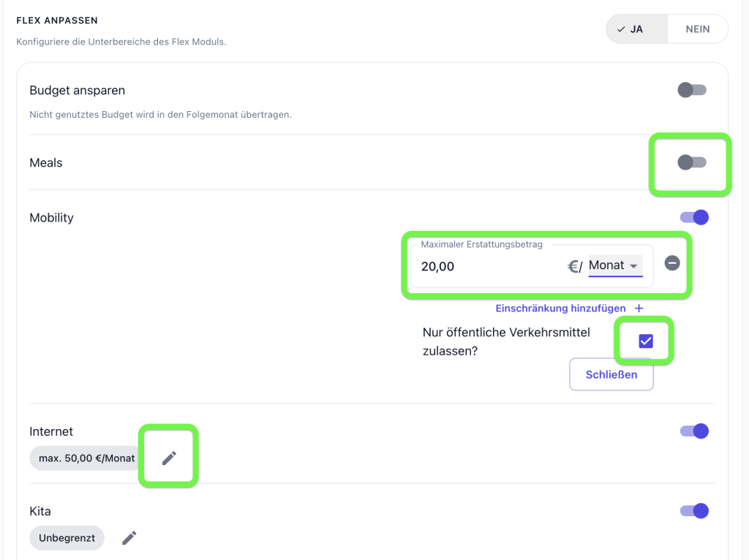Image resolution: width=749 pixels, height=560 pixels.
Task: Switch off the Kita toggle
Action: [694, 511]
